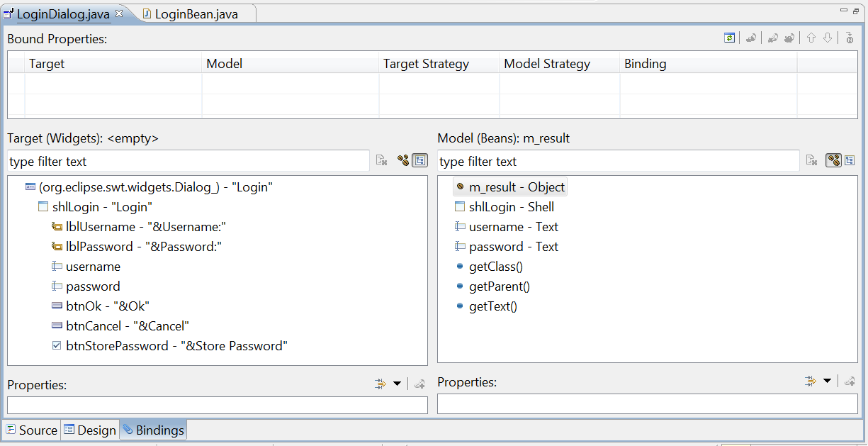Toggle the Widgets tree view mode in Target panel
Viewport: 868px width, 446px height.
420,161
